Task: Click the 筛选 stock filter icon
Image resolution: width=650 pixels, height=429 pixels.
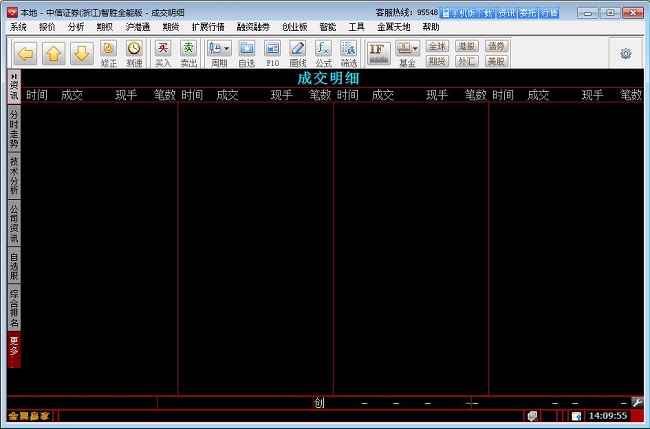Action: (348, 52)
